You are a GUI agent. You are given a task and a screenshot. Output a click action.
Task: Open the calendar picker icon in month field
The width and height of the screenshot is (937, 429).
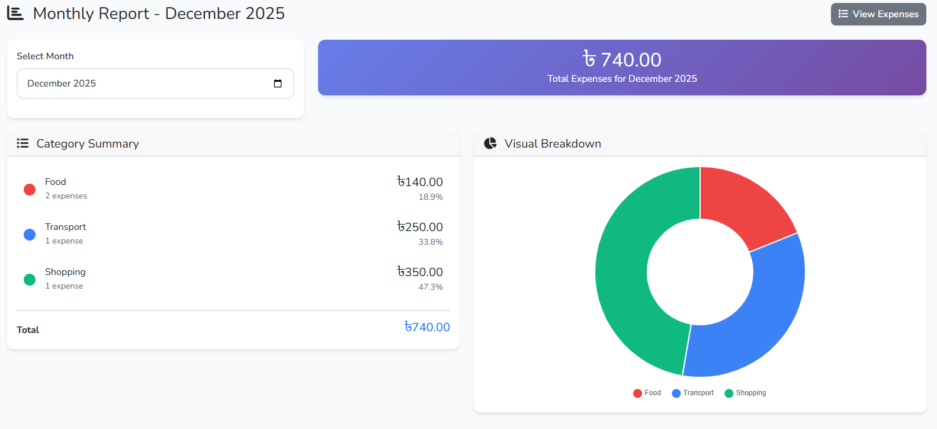(x=278, y=84)
